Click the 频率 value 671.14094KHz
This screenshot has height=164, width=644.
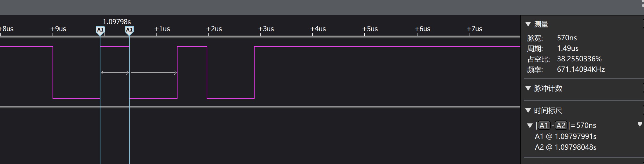pos(581,69)
